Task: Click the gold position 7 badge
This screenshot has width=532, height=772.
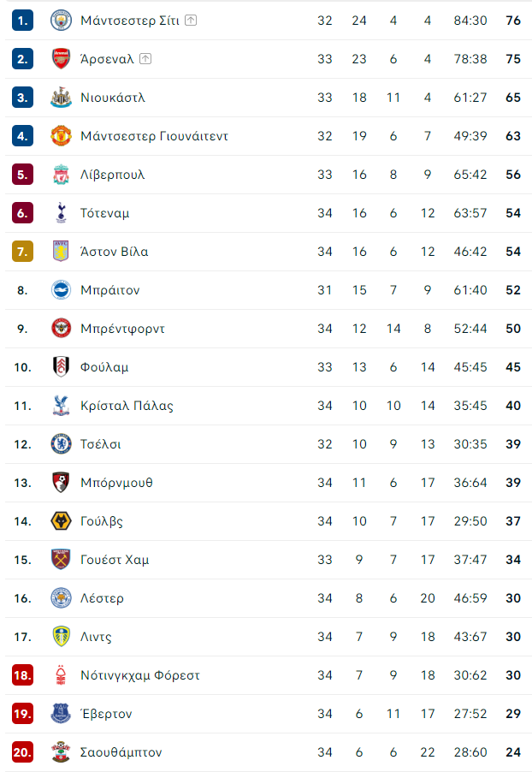Action: [x=22, y=252]
